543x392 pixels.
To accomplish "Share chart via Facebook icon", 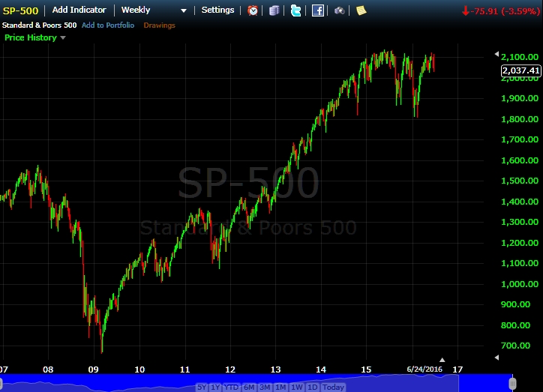I will pyautogui.click(x=318, y=10).
